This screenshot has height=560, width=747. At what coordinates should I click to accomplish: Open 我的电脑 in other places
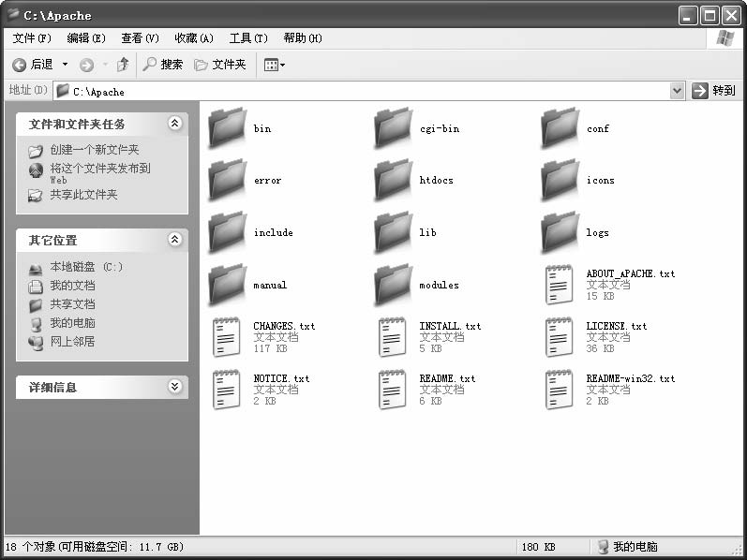click(x=72, y=323)
